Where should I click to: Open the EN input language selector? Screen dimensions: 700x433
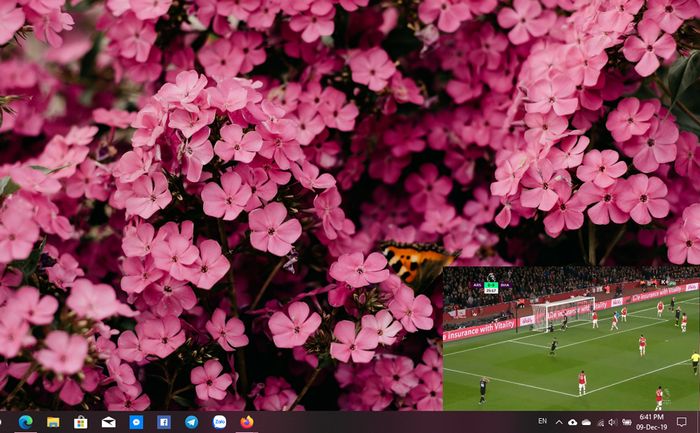(542, 421)
